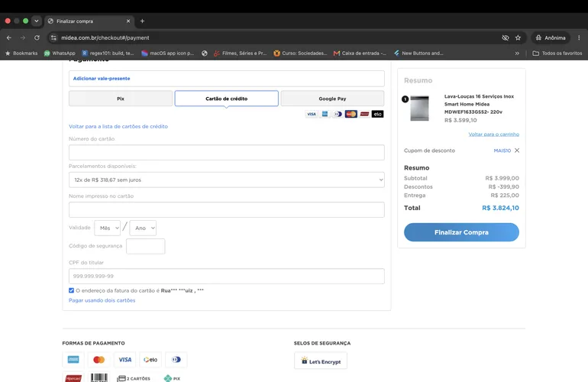Screen dimensions: 588x382
Task: Click the R$ 3.824,10 total value
Action: (x=500, y=208)
